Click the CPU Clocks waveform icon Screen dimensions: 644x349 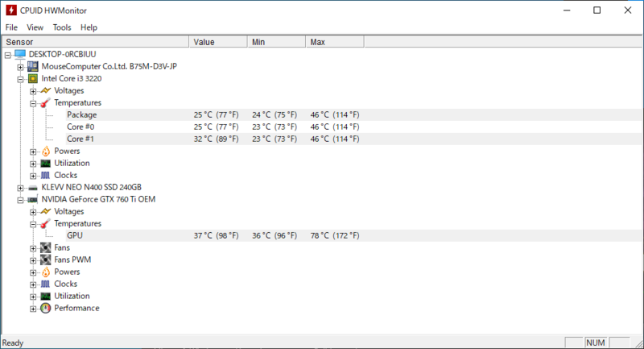[46, 175]
